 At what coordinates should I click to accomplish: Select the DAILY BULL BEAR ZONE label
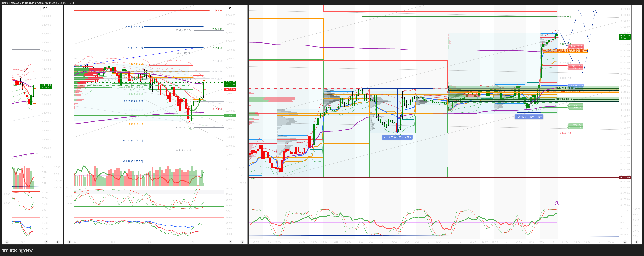pyautogui.click(x=565, y=51)
